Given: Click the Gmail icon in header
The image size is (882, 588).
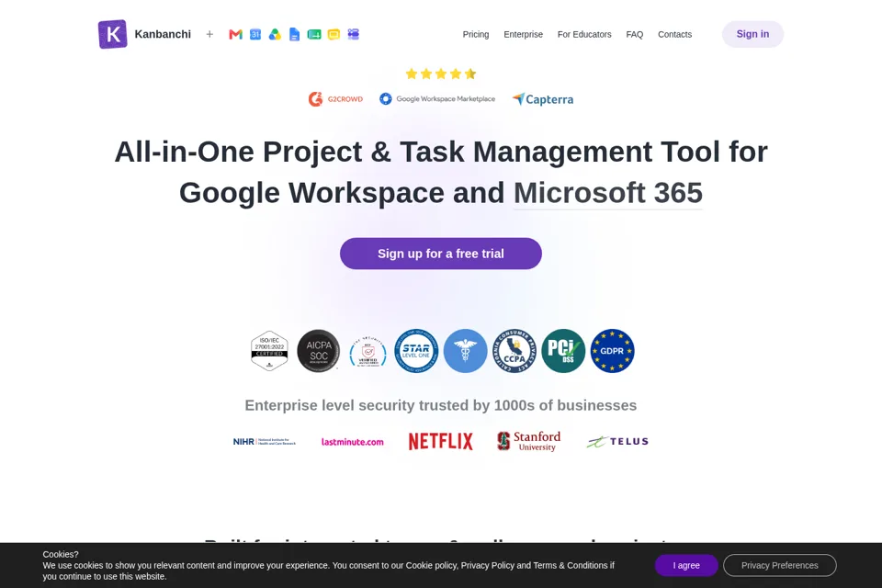Looking at the screenshot, I should click(x=236, y=34).
